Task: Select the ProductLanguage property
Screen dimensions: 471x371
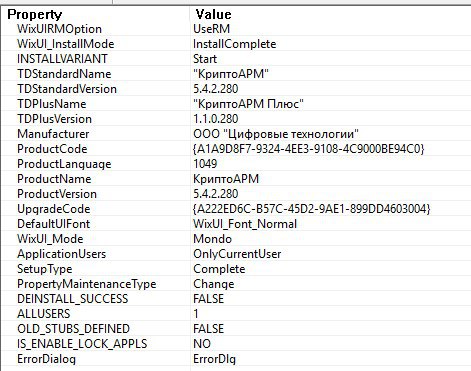Action: point(64,164)
